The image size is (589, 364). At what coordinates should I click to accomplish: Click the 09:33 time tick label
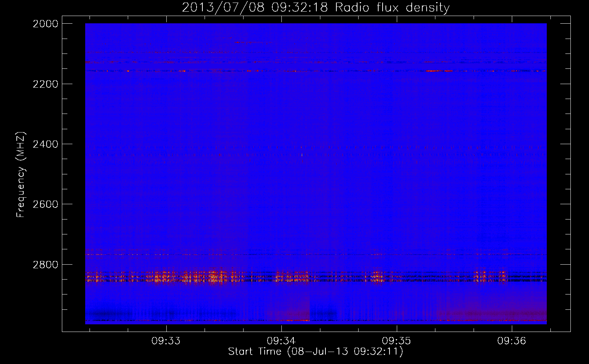point(166,341)
